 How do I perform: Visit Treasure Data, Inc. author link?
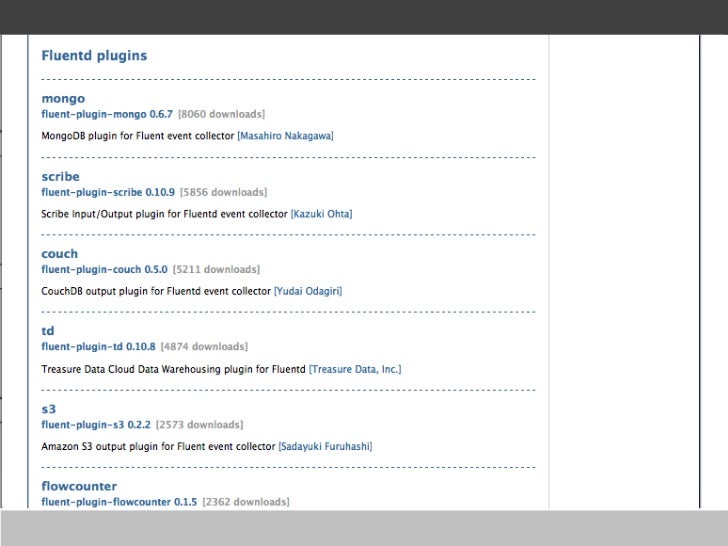coord(355,369)
